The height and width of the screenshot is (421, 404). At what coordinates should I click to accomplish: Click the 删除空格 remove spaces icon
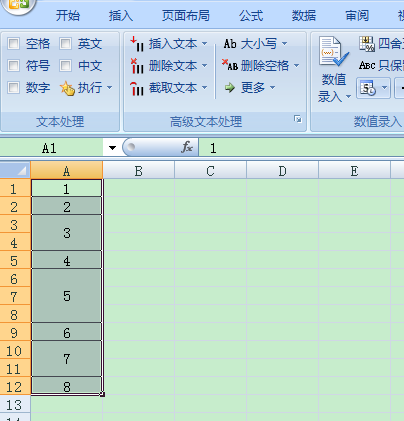pos(230,65)
